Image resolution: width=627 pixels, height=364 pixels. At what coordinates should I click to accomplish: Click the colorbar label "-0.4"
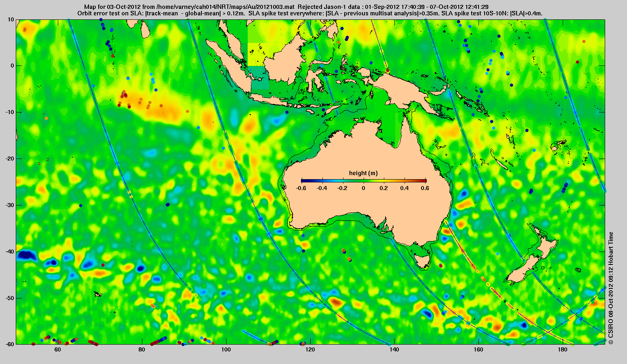tap(322, 188)
